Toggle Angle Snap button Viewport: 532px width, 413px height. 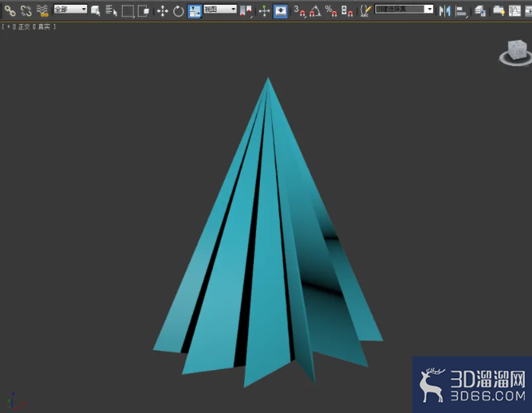[x=316, y=11]
